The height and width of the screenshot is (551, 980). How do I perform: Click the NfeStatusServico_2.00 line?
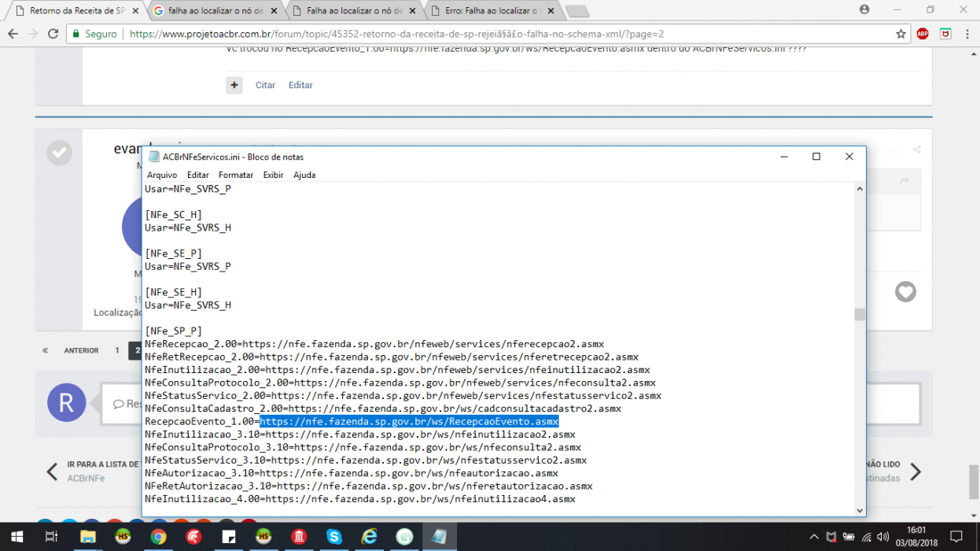click(x=403, y=396)
